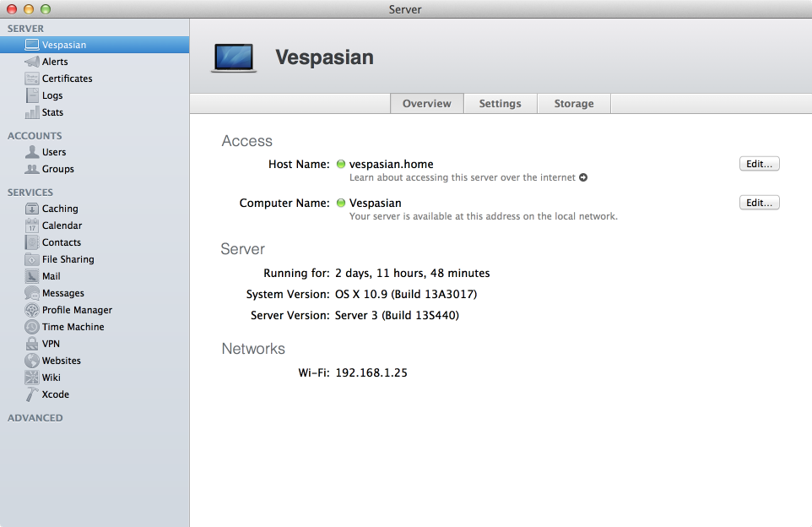Open link about accessing server over the internet

pyautogui.click(x=462, y=177)
